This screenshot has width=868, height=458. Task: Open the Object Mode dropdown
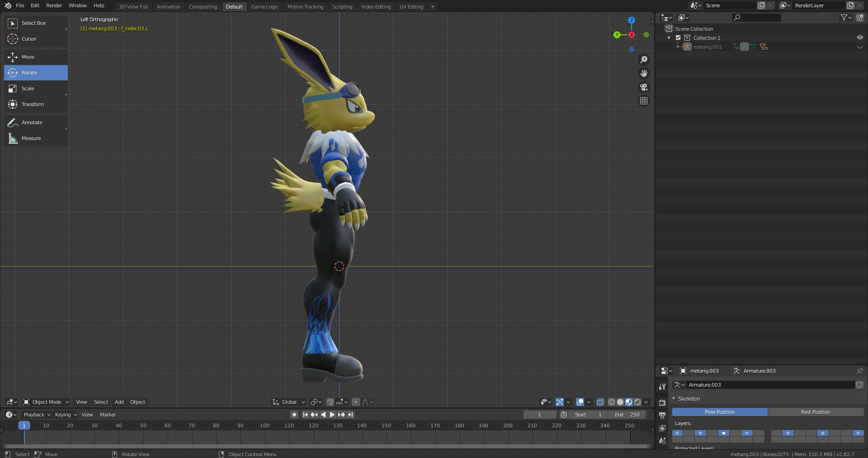pos(46,402)
